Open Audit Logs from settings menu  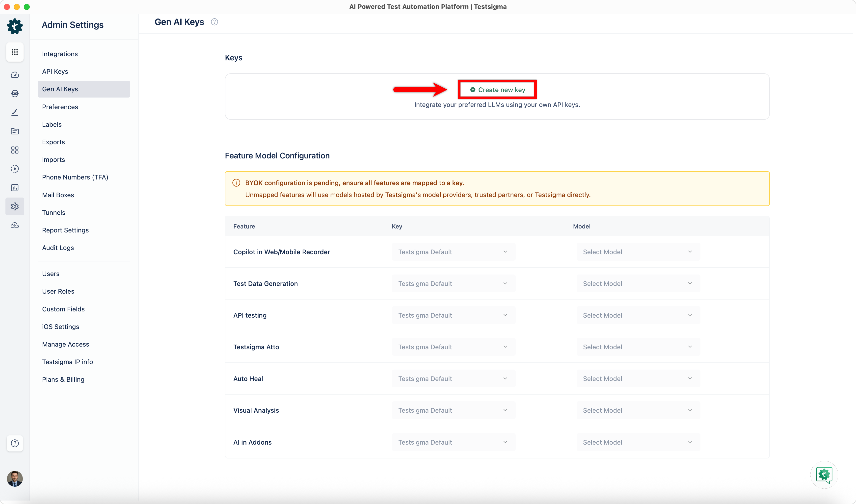[x=58, y=248]
